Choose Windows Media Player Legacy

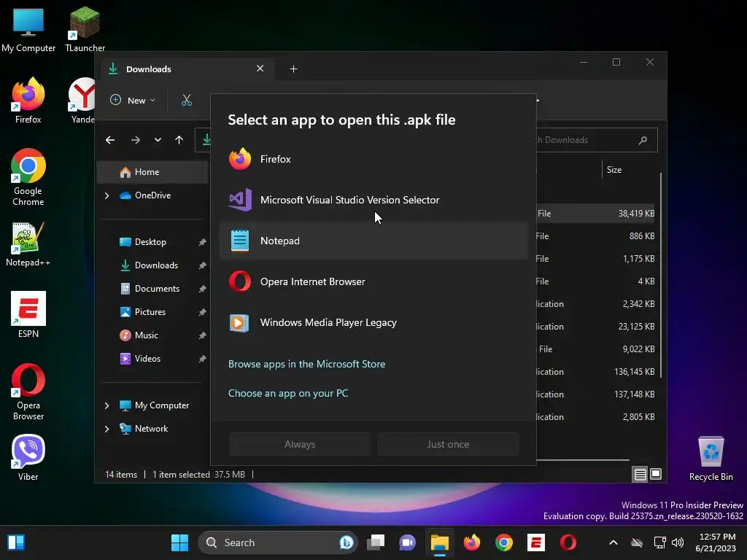tap(373, 323)
